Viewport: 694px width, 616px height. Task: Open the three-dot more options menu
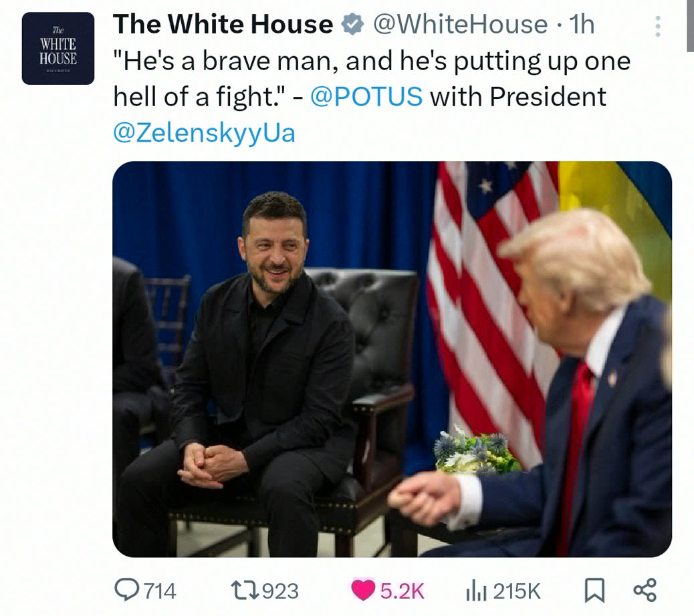[x=658, y=26]
